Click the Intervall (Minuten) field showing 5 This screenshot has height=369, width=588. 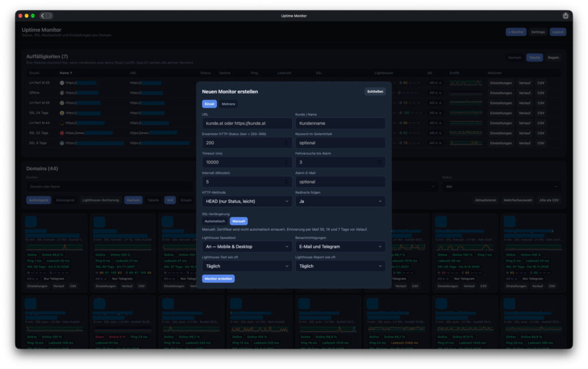coord(247,182)
